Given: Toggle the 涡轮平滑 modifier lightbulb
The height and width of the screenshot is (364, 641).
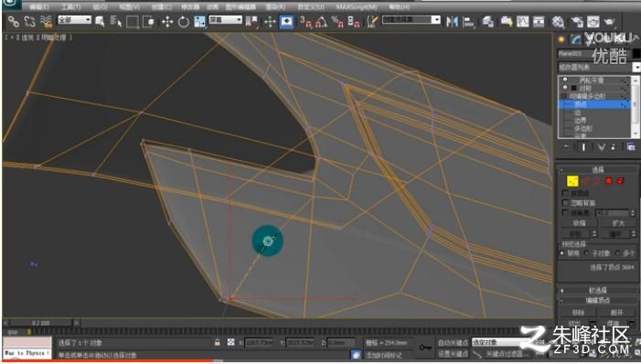Looking at the screenshot, I should tap(565, 80).
